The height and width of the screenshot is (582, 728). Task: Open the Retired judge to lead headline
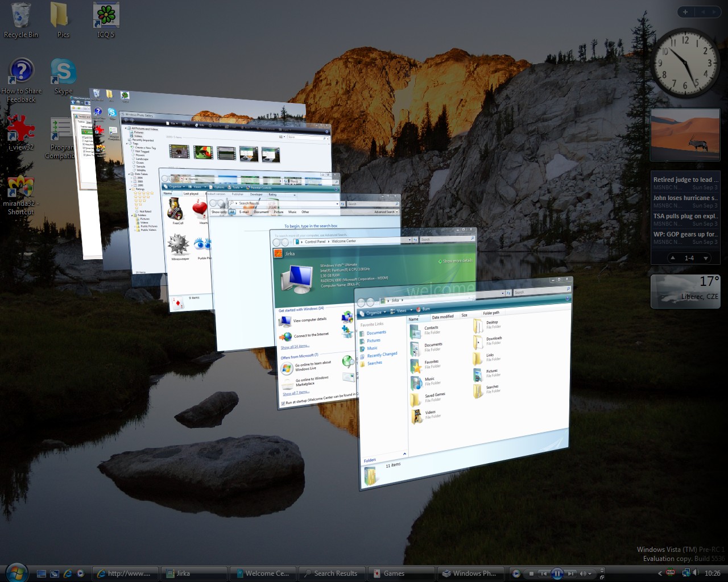685,180
